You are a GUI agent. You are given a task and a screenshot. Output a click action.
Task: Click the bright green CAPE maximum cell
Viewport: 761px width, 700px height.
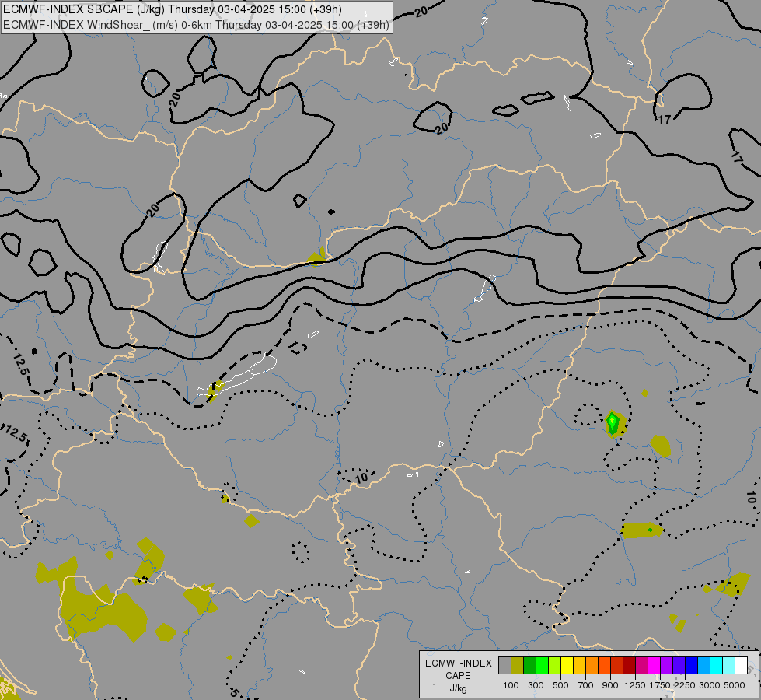coord(613,421)
